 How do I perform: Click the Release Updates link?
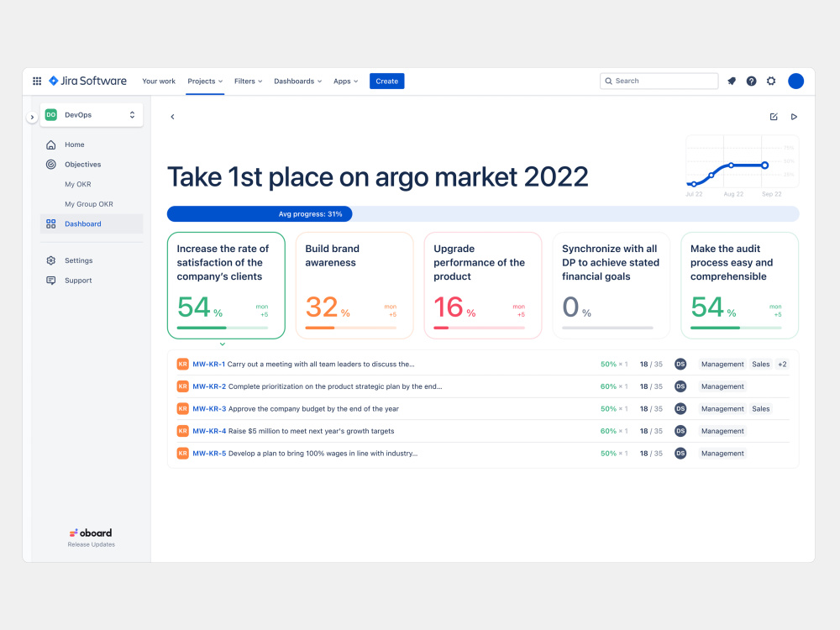tap(91, 544)
